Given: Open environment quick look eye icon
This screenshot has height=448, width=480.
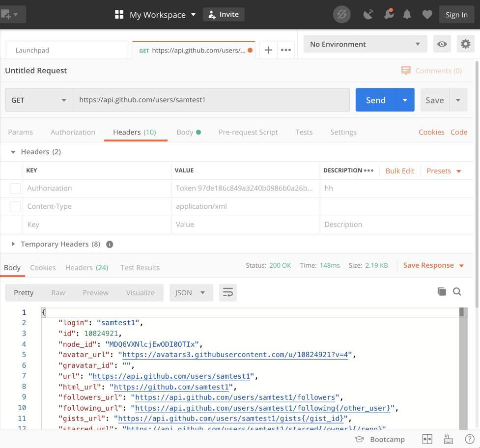Looking at the screenshot, I should coord(442,44).
